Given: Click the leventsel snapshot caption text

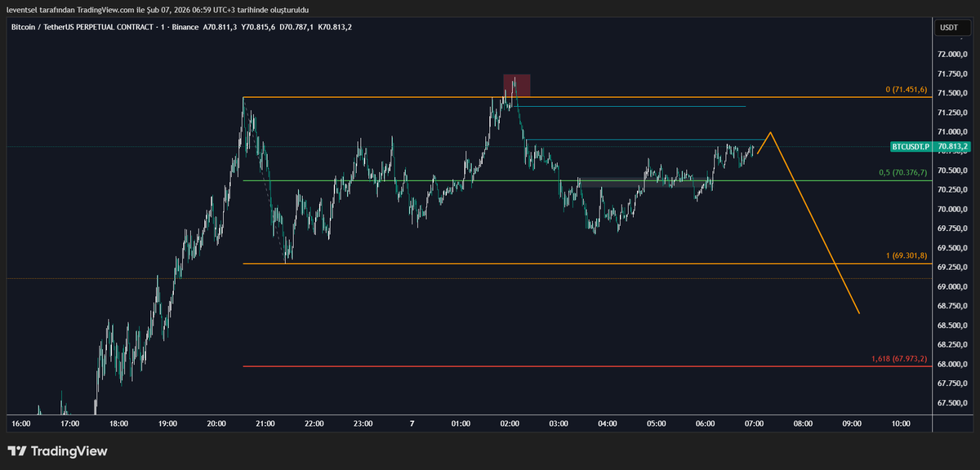Looking at the screenshot, I should click(158, 9).
